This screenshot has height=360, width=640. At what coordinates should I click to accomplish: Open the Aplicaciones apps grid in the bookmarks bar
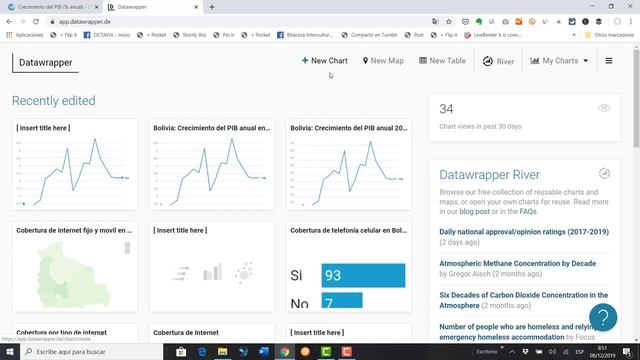[x=24, y=35]
